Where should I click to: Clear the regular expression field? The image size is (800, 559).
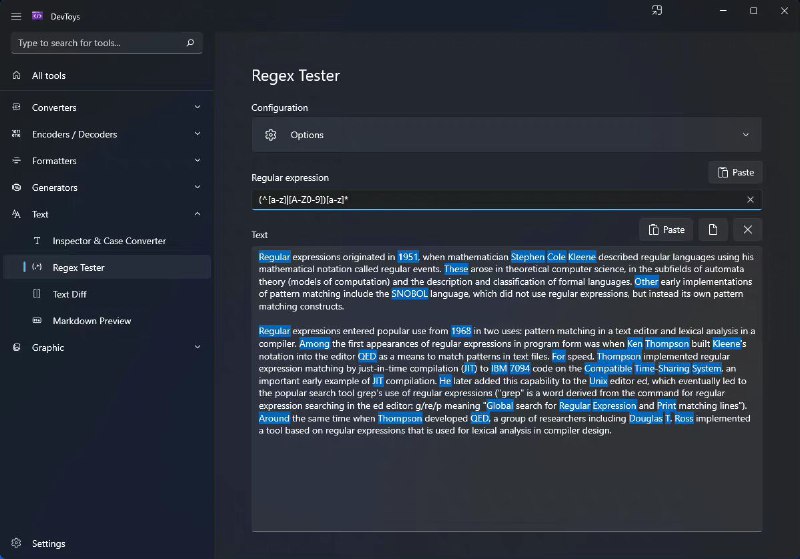tap(750, 200)
